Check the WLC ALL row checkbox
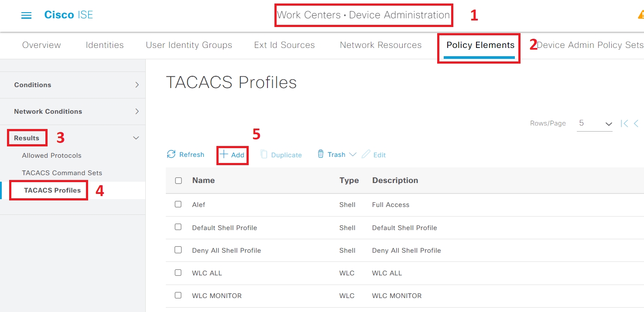 point(178,273)
